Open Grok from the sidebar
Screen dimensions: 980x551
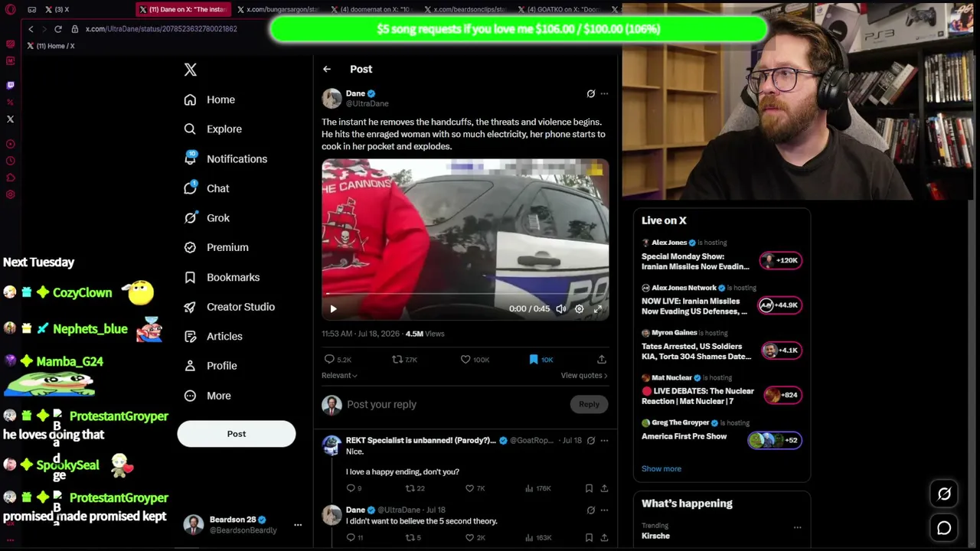pyautogui.click(x=207, y=218)
